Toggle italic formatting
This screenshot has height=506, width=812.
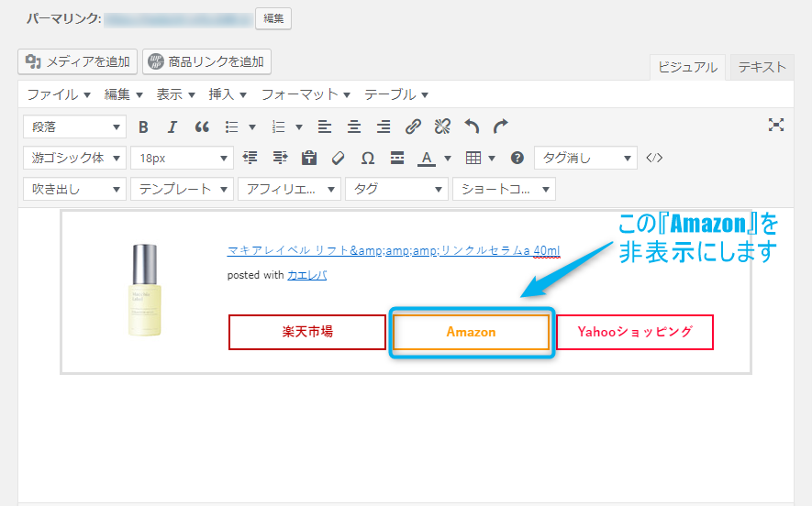pyautogui.click(x=172, y=126)
